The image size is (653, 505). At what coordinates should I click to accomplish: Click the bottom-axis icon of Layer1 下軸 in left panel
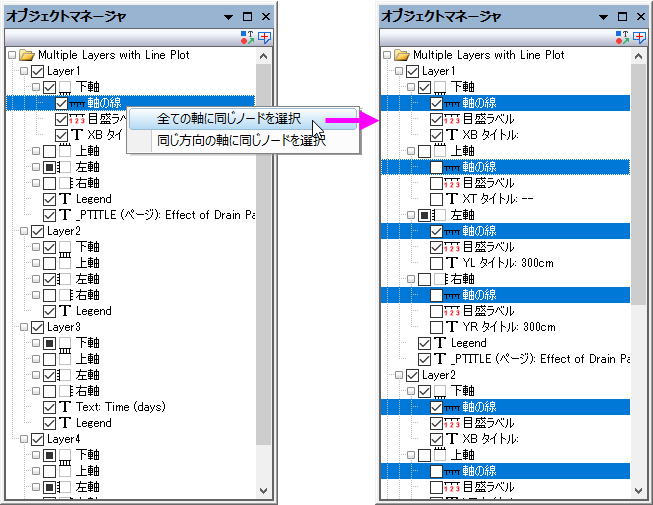[x=65, y=87]
